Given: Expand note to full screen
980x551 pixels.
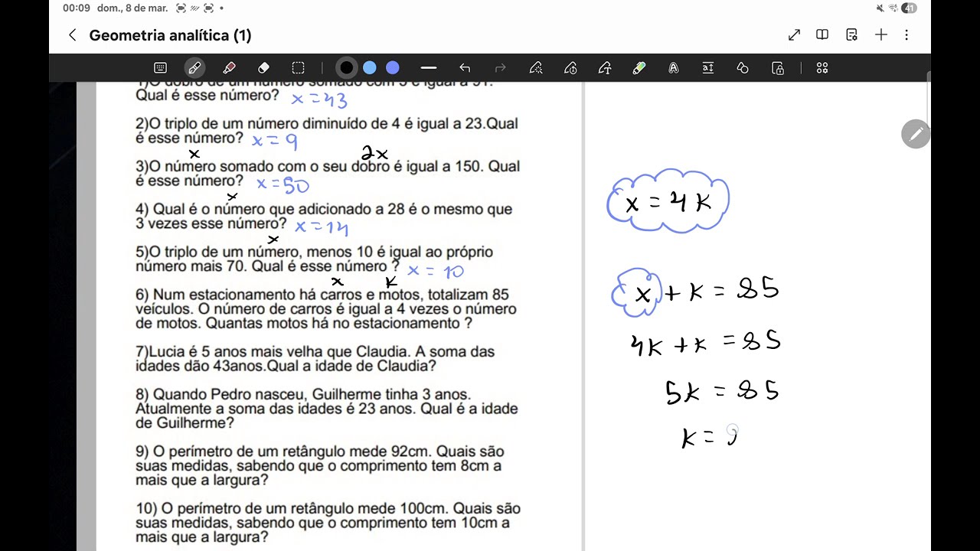Looking at the screenshot, I should (794, 35).
